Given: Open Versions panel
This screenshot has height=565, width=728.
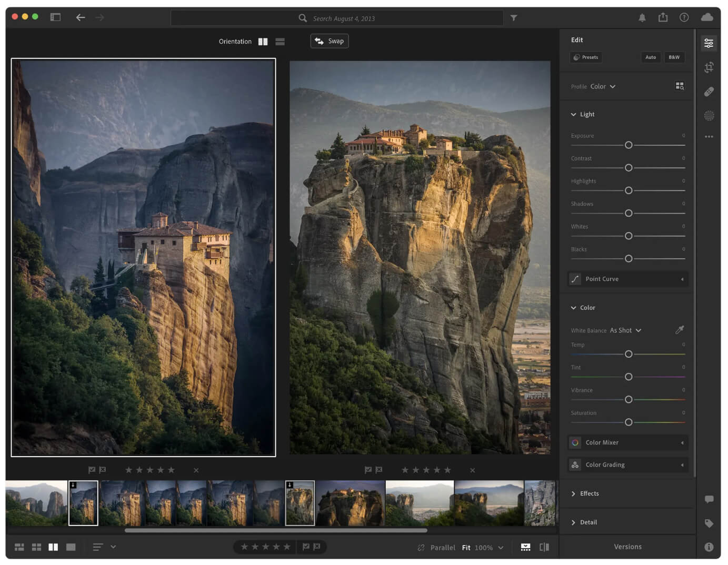Looking at the screenshot, I should [x=627, y=547].
